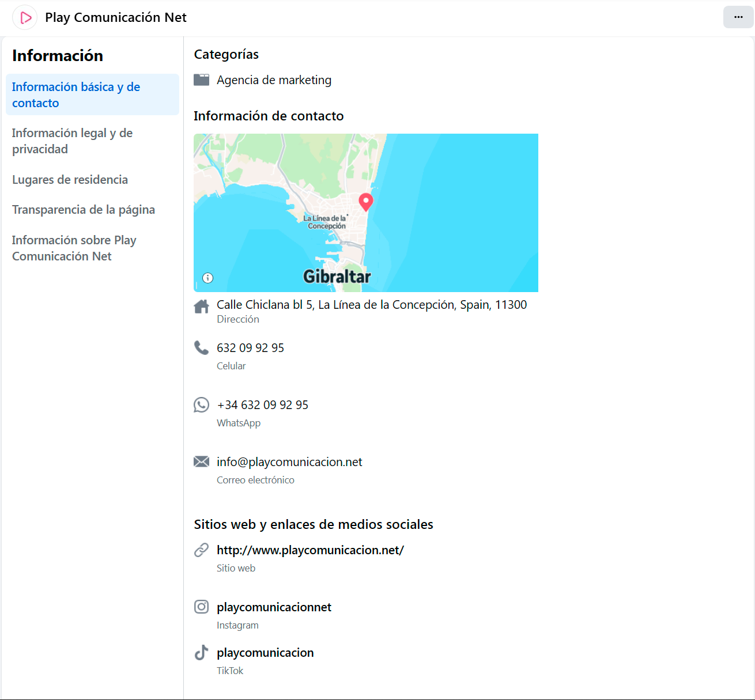Click the Sitio web label
This screenshot has width=755, height=700.
point(236,568)
